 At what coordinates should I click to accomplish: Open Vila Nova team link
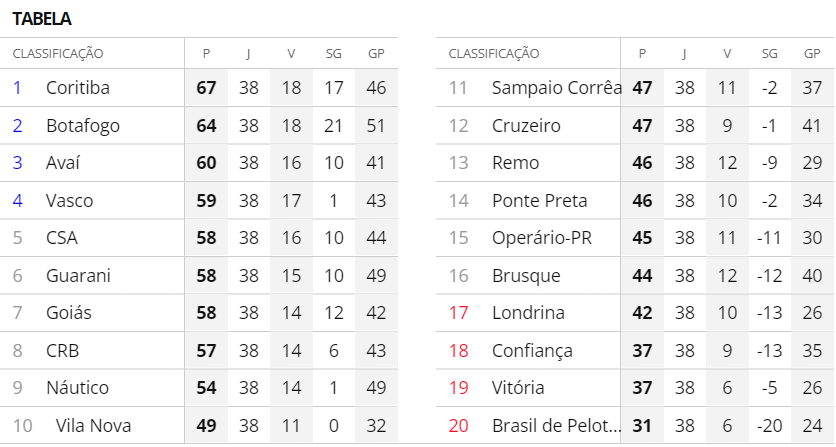click(93, 426)
